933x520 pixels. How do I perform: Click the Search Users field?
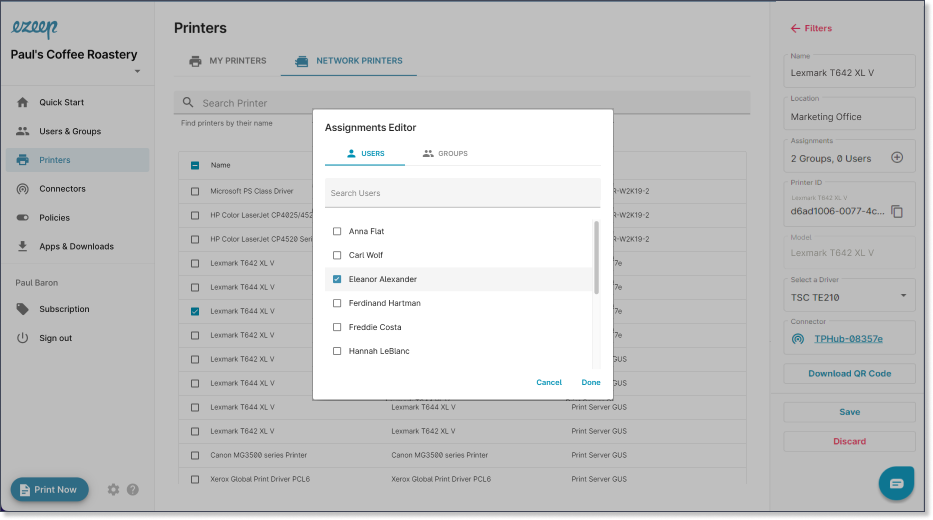[462, 193]
